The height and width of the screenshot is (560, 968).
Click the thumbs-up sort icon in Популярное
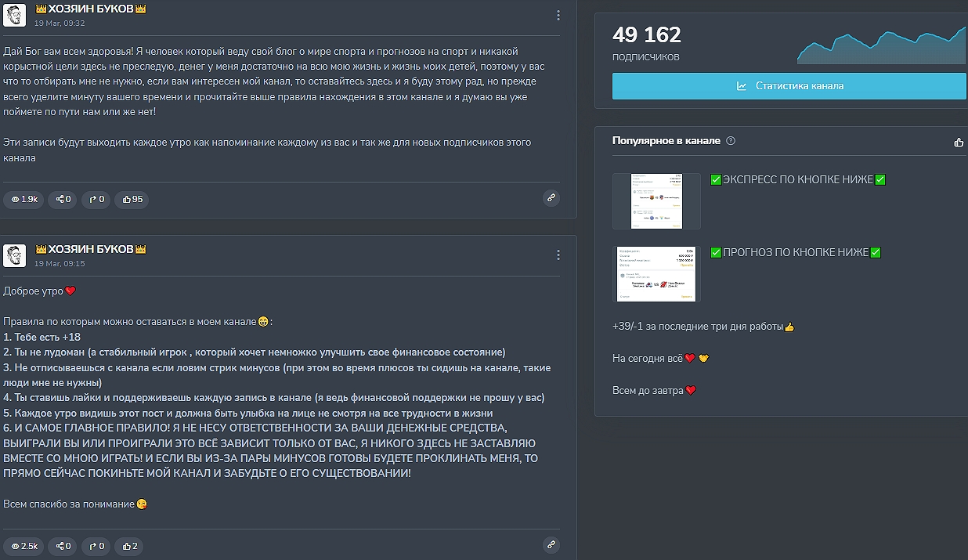click(x=959, y=142)
